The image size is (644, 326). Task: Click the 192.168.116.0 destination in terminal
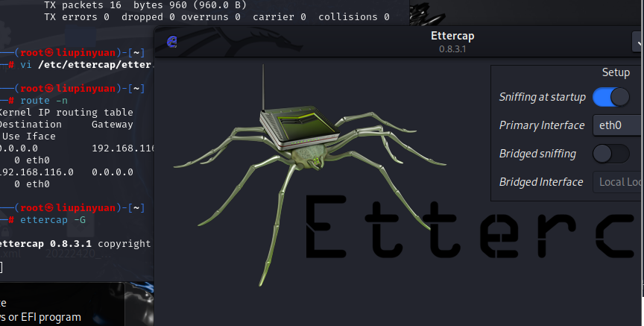click(x=37, y=172)
